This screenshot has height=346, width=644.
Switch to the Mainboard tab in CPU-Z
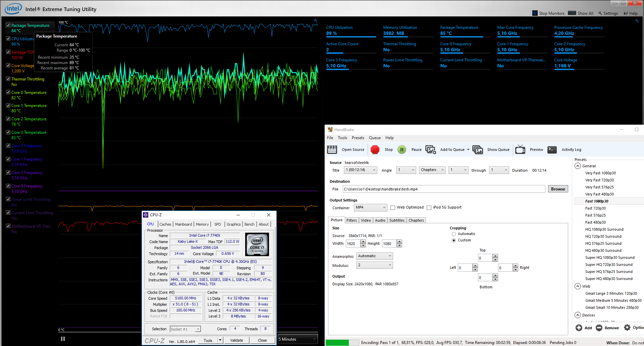[x=183, y=224]
